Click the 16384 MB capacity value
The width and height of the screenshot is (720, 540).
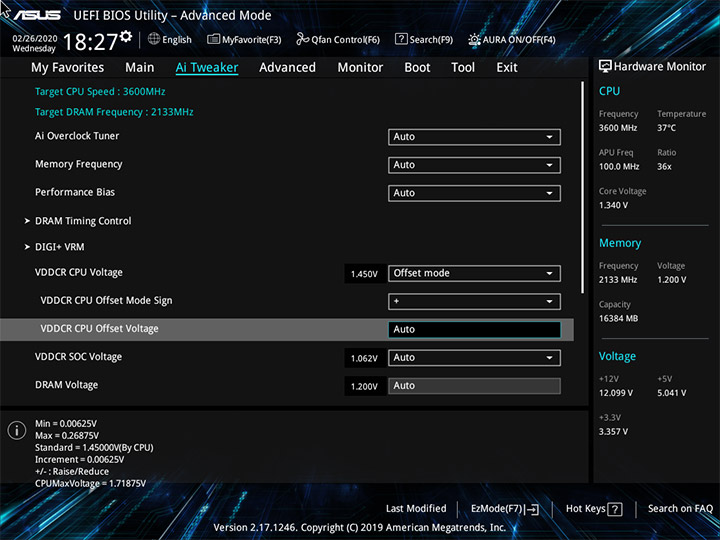[619, 318]
